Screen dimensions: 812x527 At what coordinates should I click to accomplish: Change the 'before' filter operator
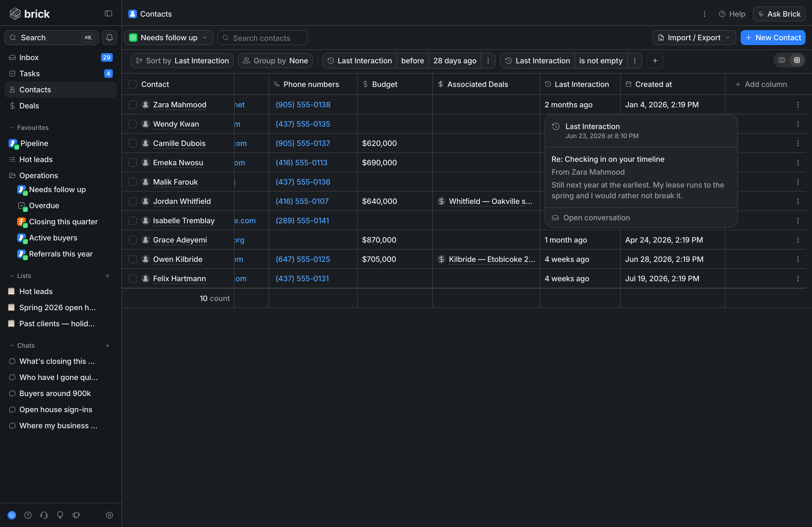412,61
